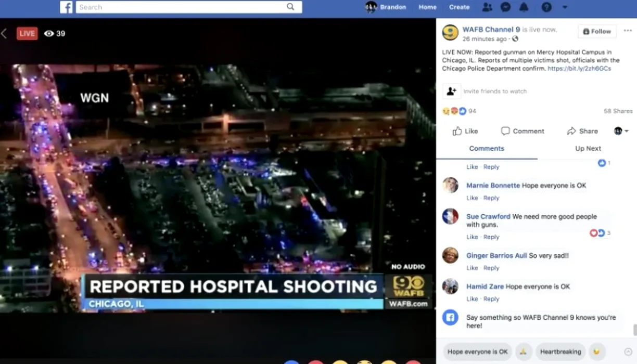The height and width of the screenshot is (364, 637).
Task: Click the search magnifier icon
Action: 290,7
